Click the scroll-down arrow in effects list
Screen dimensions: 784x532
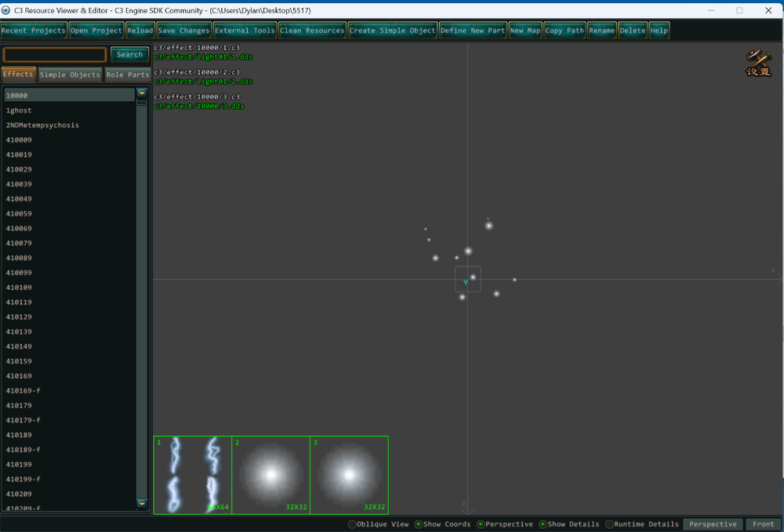tap(142, 503)
